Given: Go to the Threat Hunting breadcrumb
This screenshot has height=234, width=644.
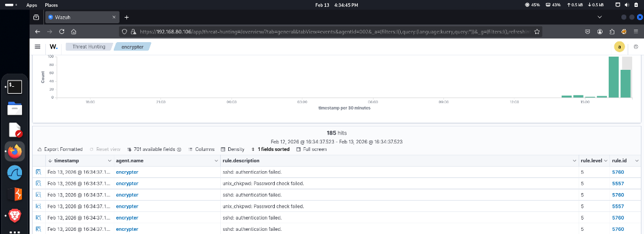Looking at the screenshot, I should 89,47.
